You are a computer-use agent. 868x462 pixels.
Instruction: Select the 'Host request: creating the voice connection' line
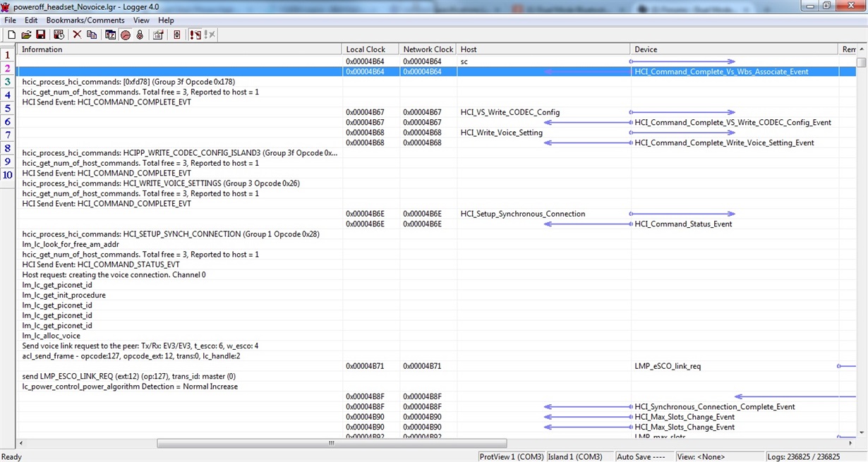pos(114,275)
